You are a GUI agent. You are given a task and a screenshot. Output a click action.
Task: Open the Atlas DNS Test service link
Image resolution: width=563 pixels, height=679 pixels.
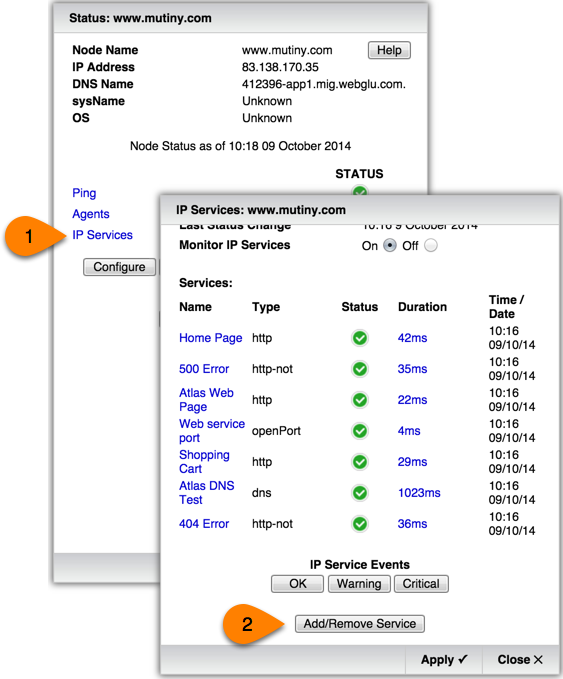tap(207, 493)
